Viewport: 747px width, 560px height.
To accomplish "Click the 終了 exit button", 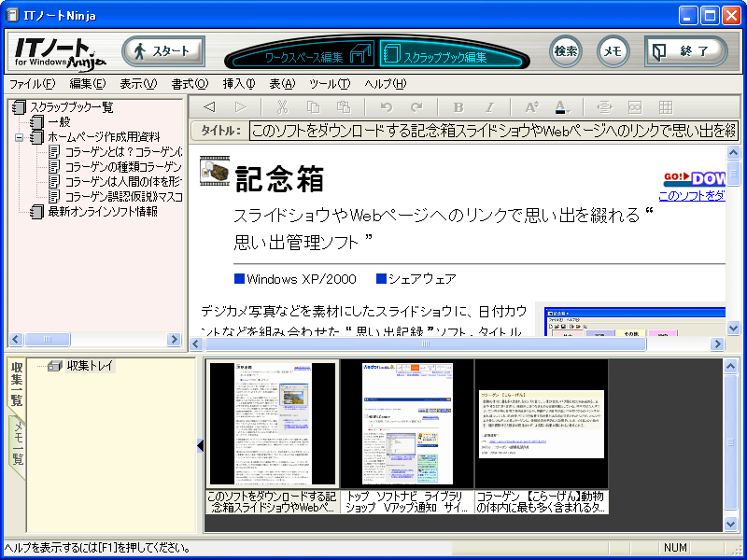I will [x=685, y=51].
